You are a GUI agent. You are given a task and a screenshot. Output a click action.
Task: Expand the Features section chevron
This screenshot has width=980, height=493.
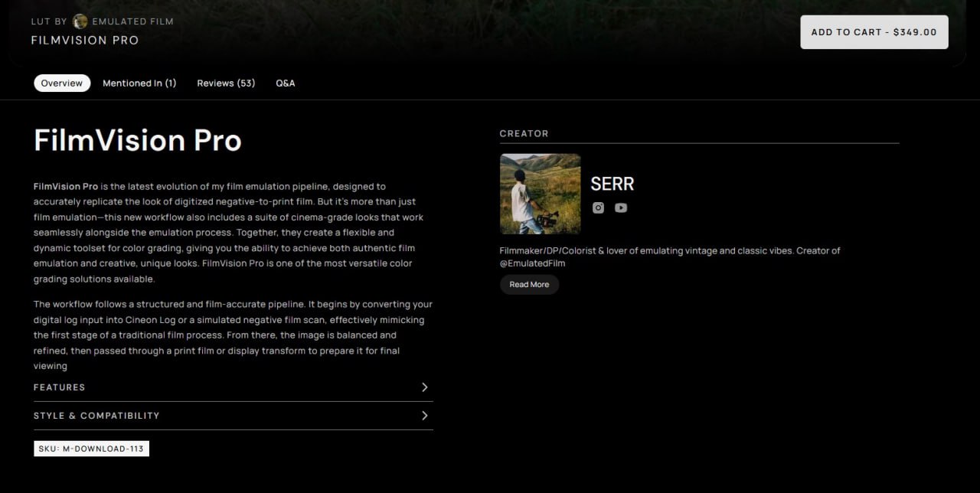(x=425, y=387)
